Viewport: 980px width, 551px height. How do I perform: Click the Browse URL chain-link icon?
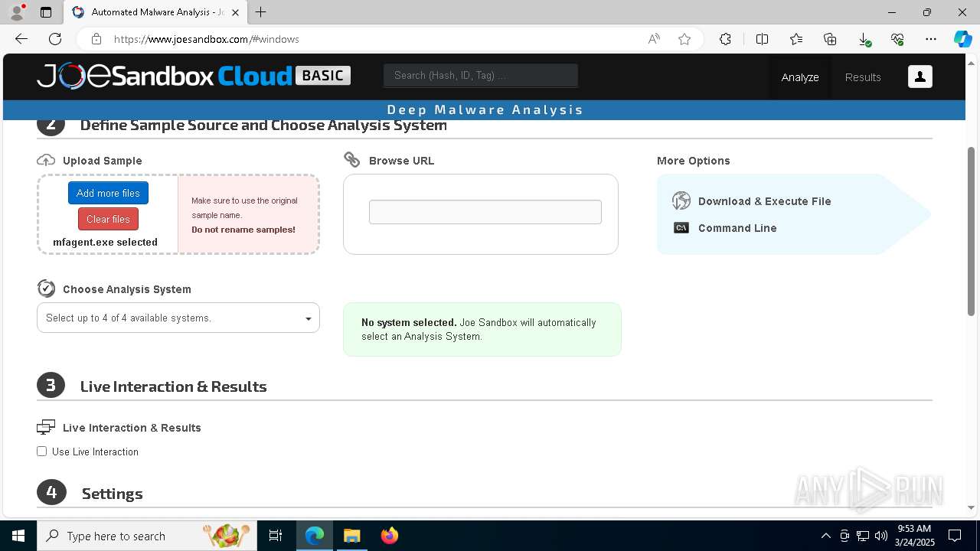pyautogui.click(x=352, y=160)
